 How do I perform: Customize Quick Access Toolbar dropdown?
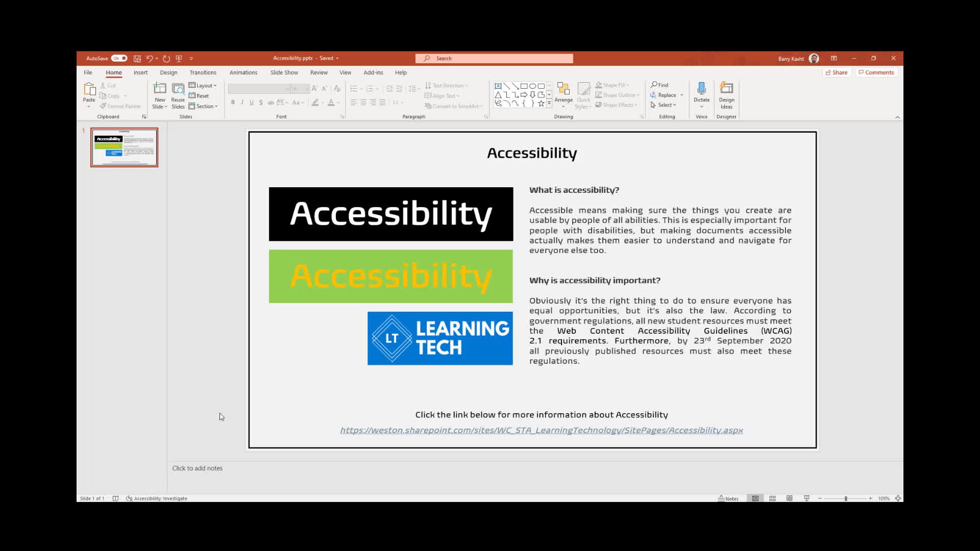(191, 59)
